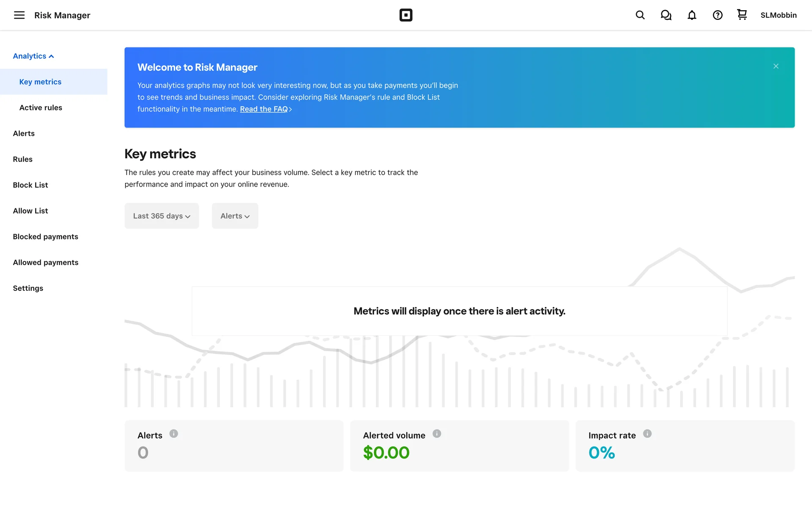Open the messages chat icon
This screenshot has height=508, width=812.
666,15
